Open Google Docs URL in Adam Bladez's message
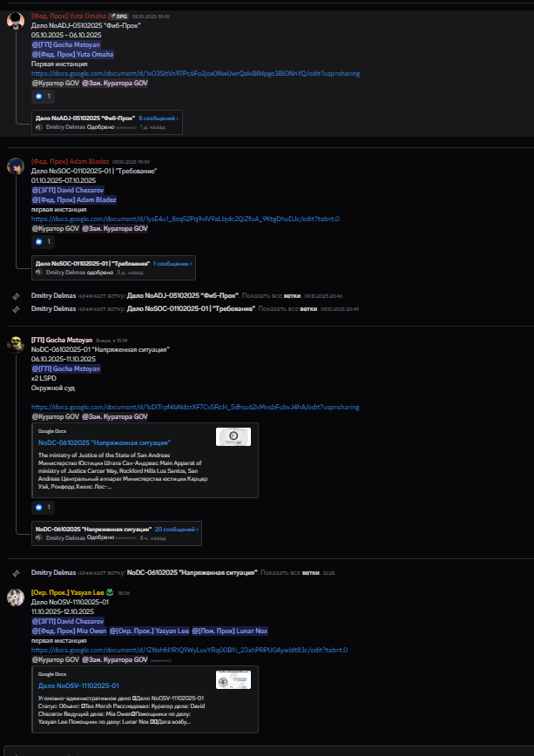This screenshot has width=534, height=756. pos(186,219)
